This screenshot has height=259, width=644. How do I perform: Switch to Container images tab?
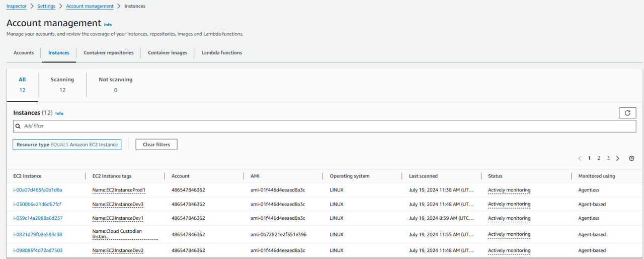pos(168,52)
